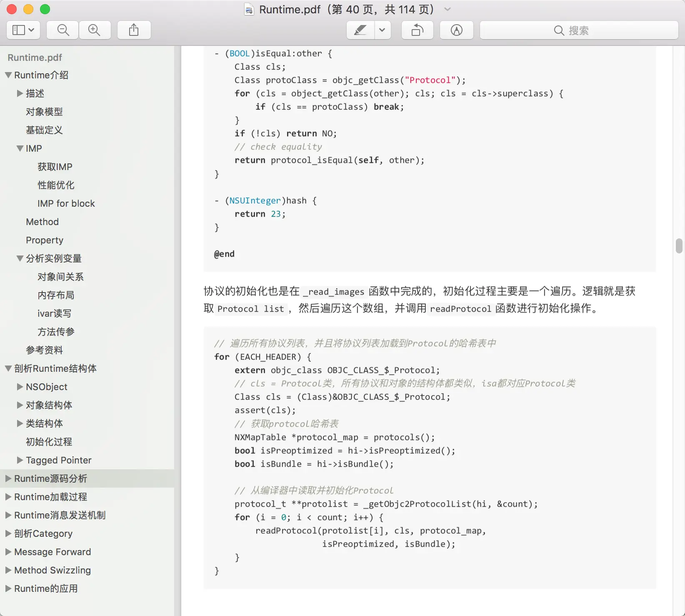Image resolution: width=685 pixels, height=616 pixels.
Task: Expand the Tagged Pointer outline item
Action: click(x=20, y=460)
